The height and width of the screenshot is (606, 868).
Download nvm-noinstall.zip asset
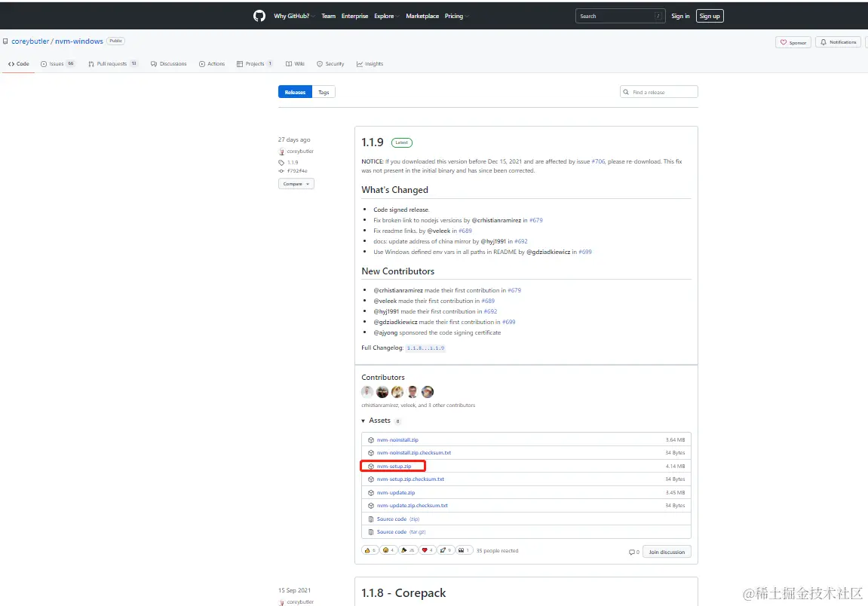[x=397, y=440]
